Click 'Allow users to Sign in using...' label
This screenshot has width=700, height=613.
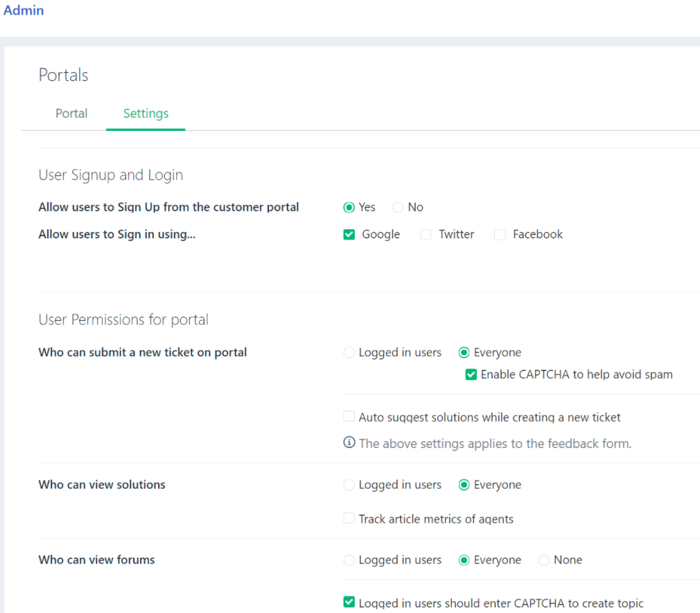[x=117, y=234]
